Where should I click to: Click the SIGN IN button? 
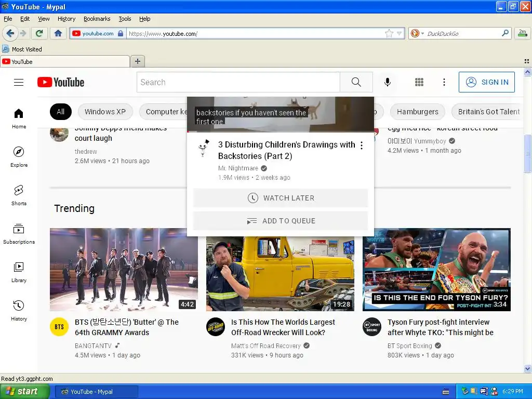click(486, 82)
